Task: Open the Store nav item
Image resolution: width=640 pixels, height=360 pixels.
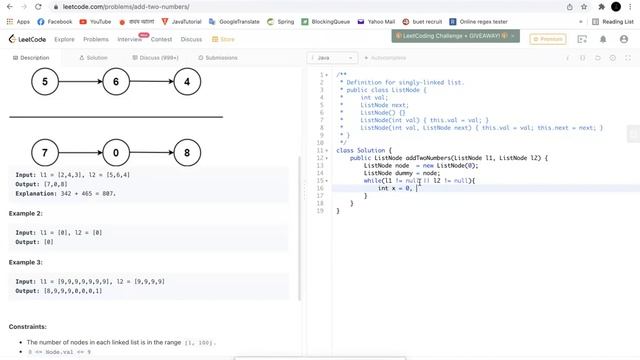Action: coord(223,39)
